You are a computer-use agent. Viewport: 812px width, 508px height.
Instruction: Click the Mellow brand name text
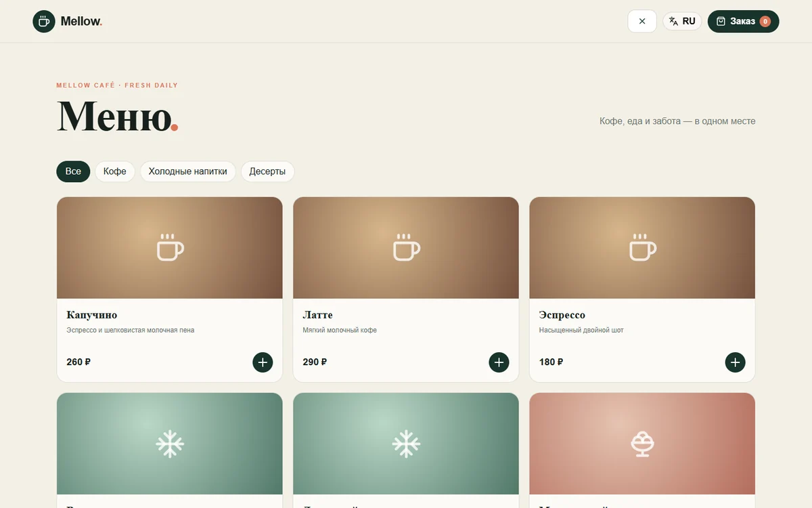(81, 21)
